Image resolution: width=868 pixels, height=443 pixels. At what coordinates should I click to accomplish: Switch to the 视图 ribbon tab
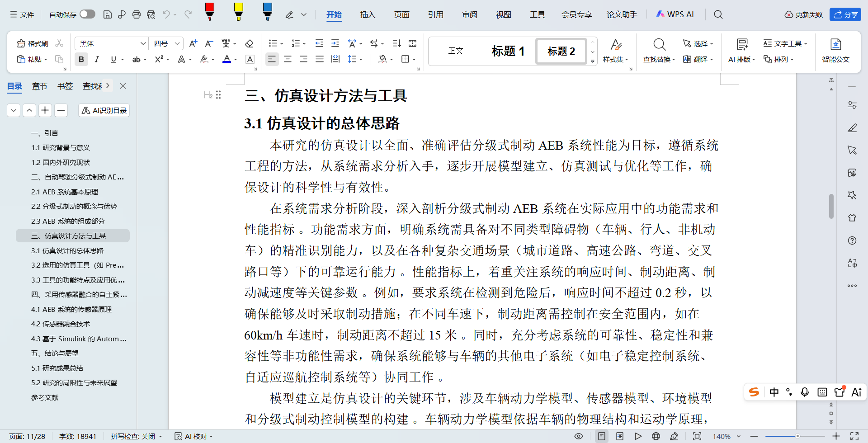pos(503,14)
